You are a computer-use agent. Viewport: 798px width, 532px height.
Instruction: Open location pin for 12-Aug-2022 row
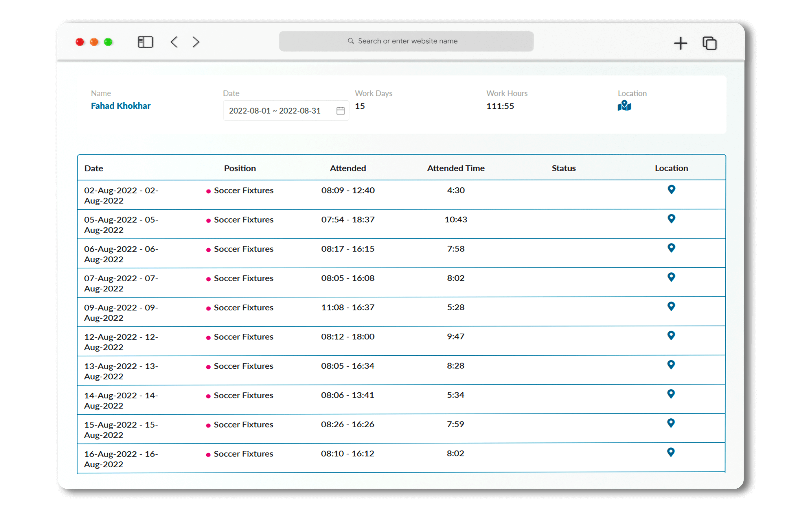point(671,335)
